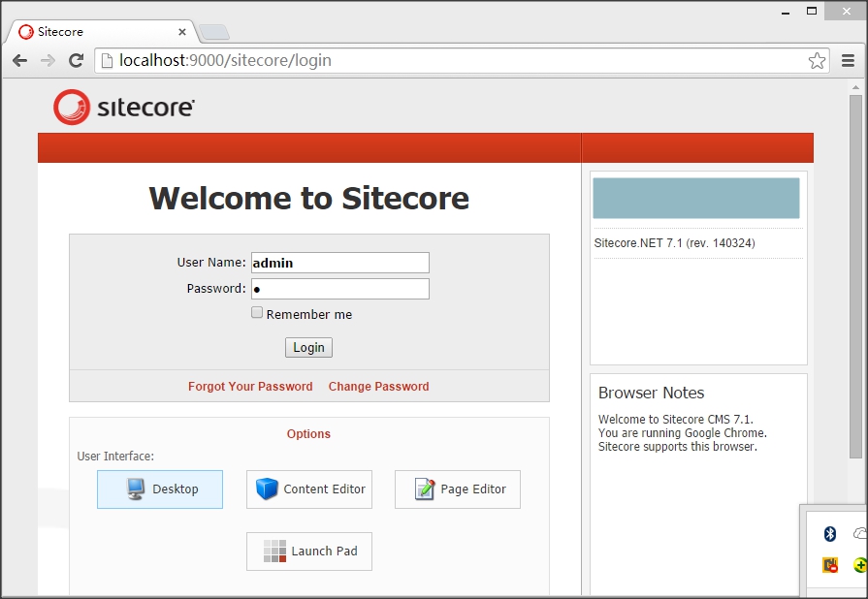Choose the Content Editor interface

(x=309, y=489)
